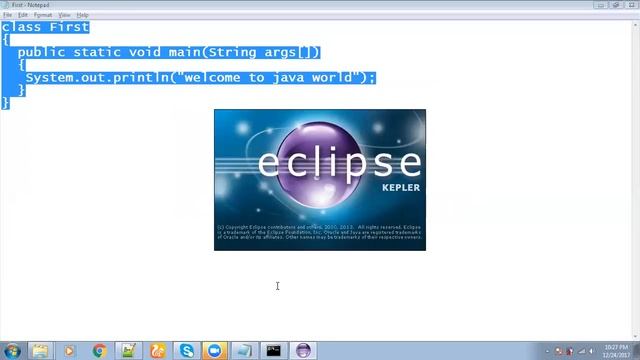Click the scroll down arrow in Notepad

(x=636, y=337)
